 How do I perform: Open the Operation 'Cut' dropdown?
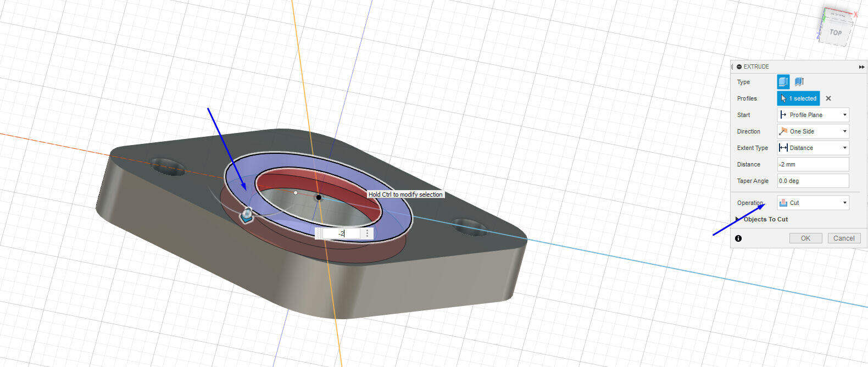[813, 203]
